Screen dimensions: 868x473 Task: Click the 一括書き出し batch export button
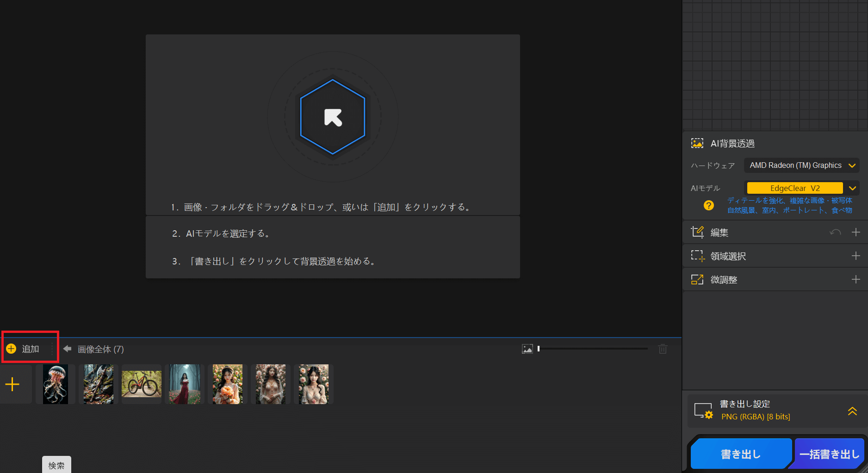click(829, 454)
